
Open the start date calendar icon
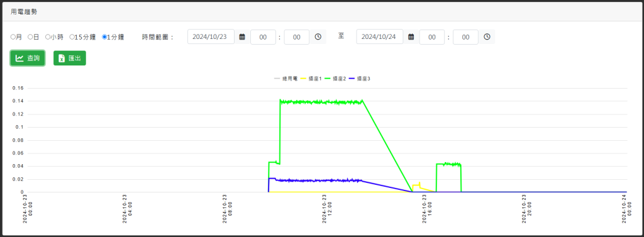[242, 37]
